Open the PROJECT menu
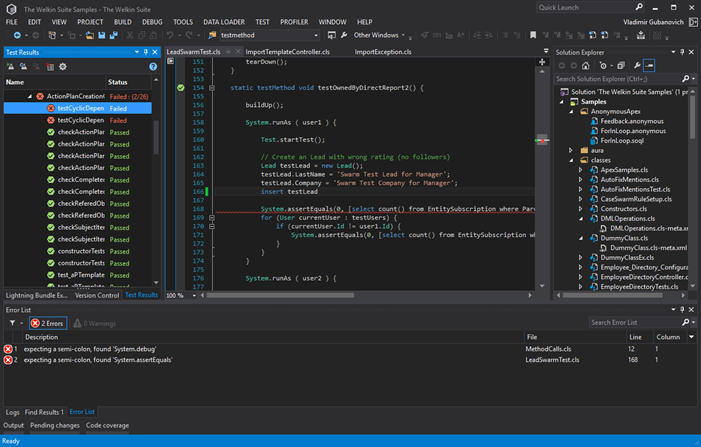The height and width of the screenshot is (447, 701). pos(90,22)
